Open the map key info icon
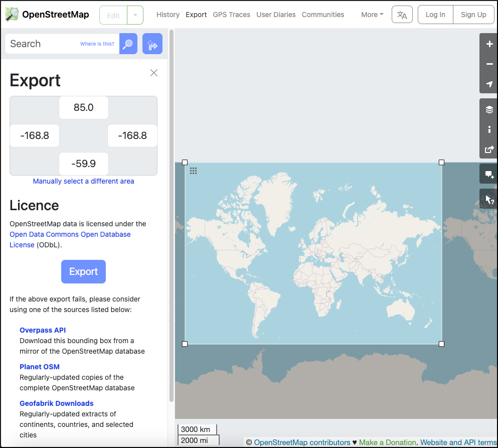This screenshot has height=448, width=498. coord(489,129)
